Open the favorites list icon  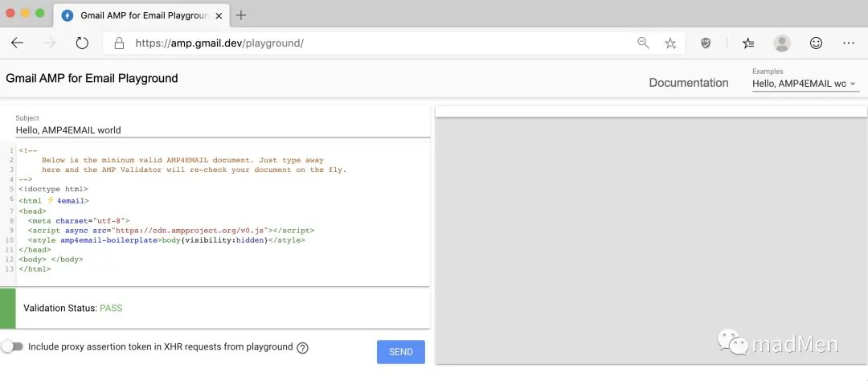[x=748, y=43]
